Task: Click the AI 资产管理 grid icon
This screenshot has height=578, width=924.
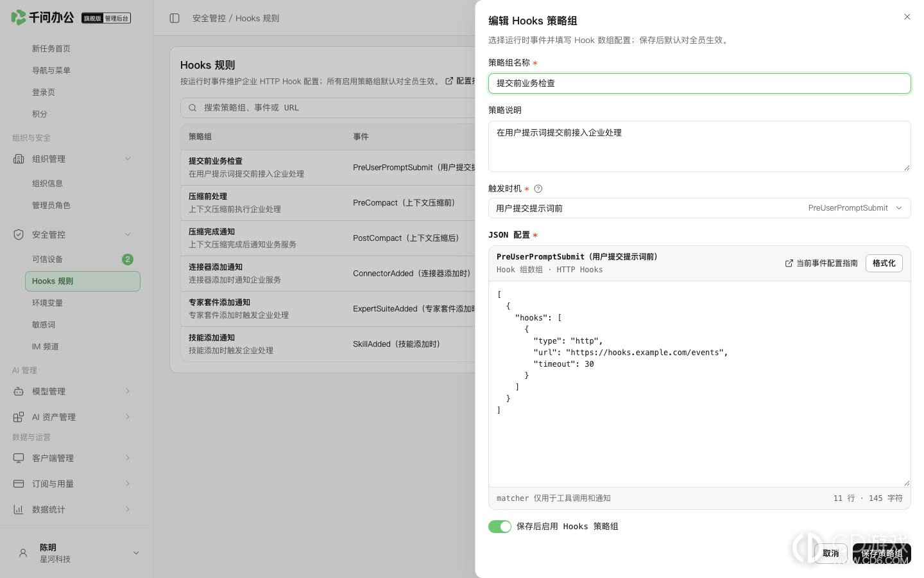Action: click(19, 417)
